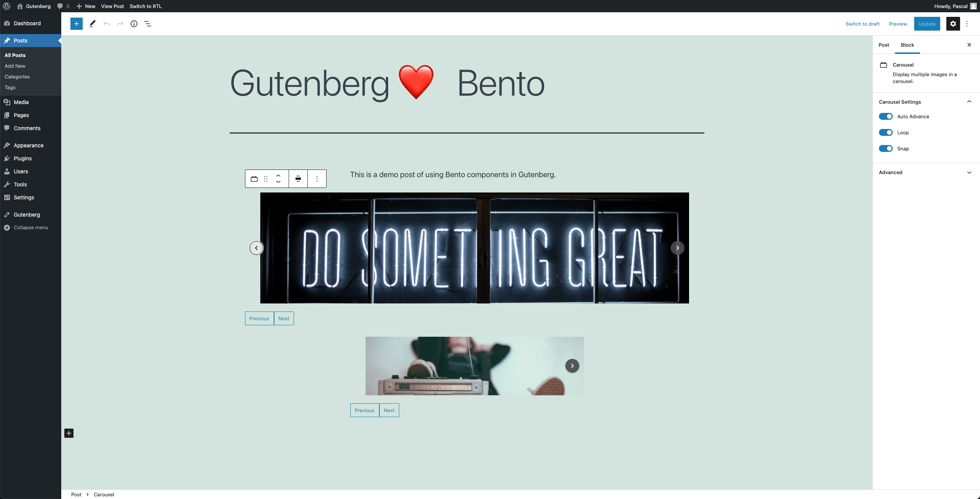Move the block down
Viewport: 980px width, 499px height.
click(278, 182)
